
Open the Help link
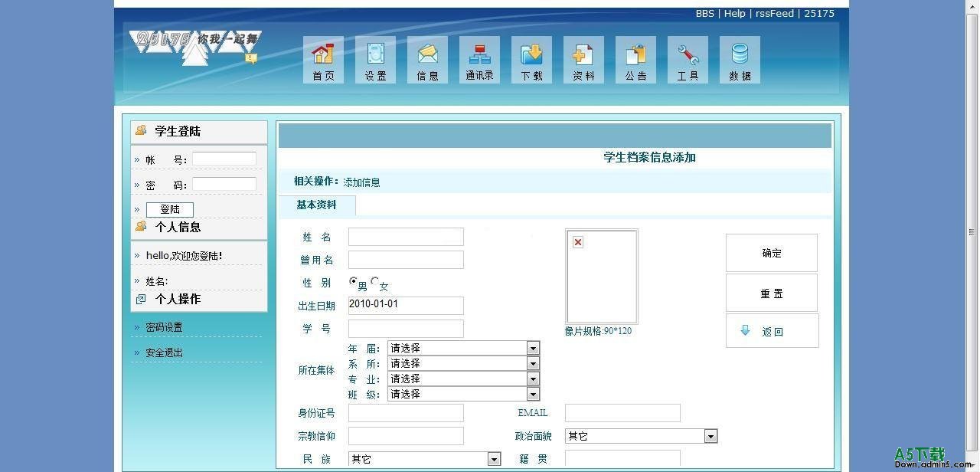tap(734, 13)
